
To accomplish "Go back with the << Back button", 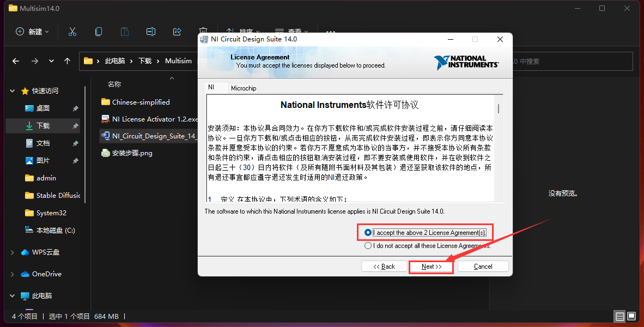I will click(384, 267).
